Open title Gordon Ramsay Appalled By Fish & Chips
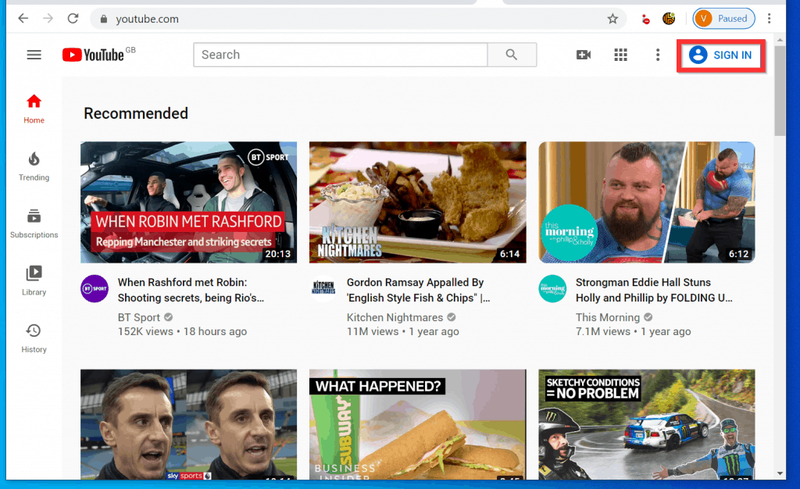Image resolution: width=800 pixels, height=489 pixels. (418, 290)
